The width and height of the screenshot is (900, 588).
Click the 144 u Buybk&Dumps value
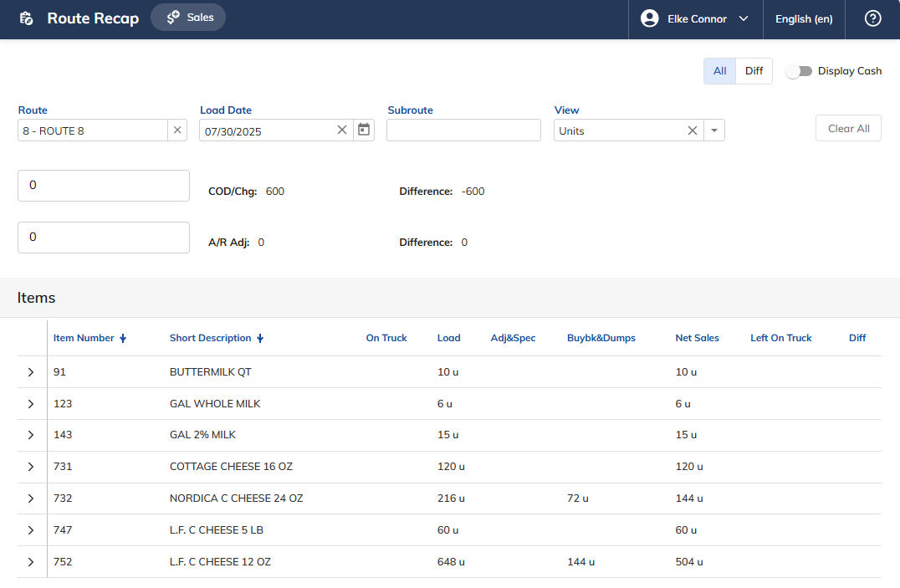[580, 561]
